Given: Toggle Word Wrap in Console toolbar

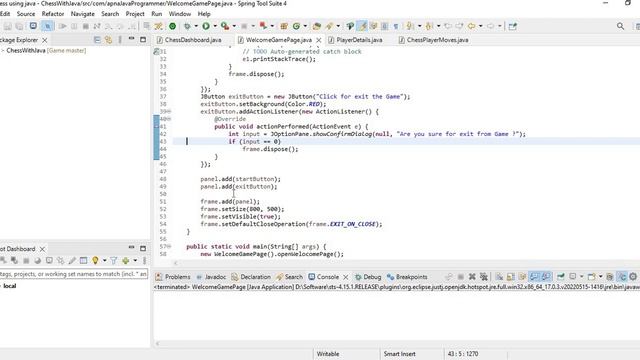Looking at the screenshot, I should [x=522, y=277].
